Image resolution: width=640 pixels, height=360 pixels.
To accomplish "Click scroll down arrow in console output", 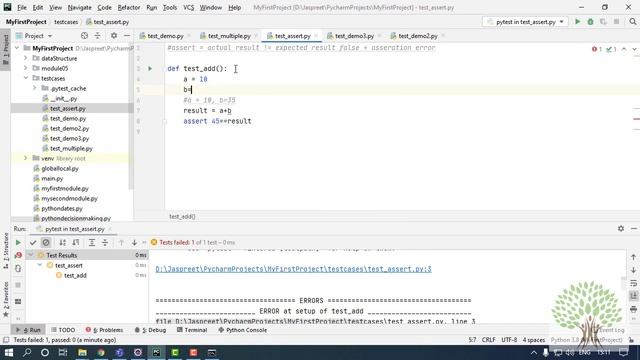I will click(x=633, y=270).
